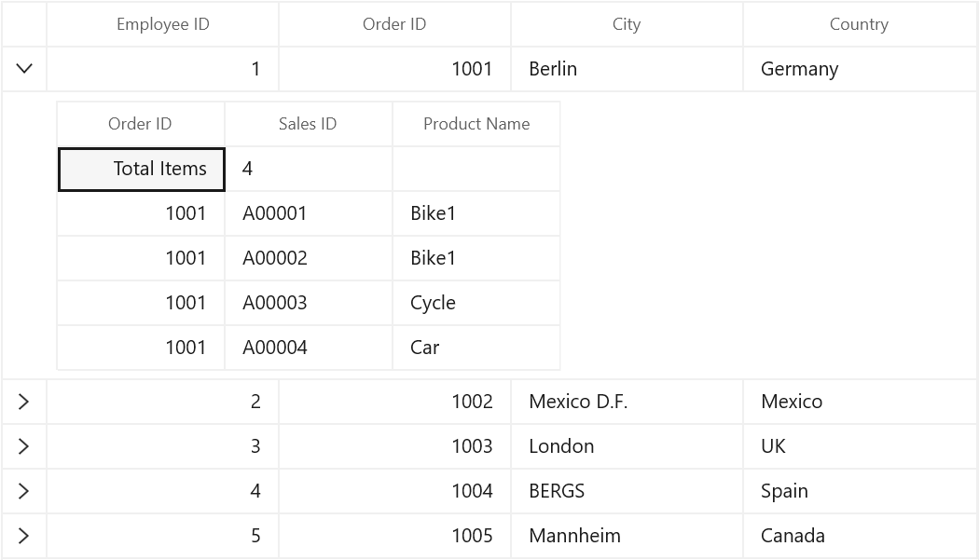The image size is (979, 560).
Task: Select the A00003 sales ID cell
Action: [x=309, y=303]
